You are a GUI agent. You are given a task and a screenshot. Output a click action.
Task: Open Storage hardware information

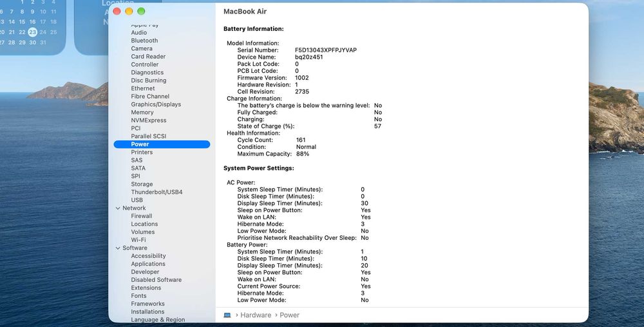[142, 184]
